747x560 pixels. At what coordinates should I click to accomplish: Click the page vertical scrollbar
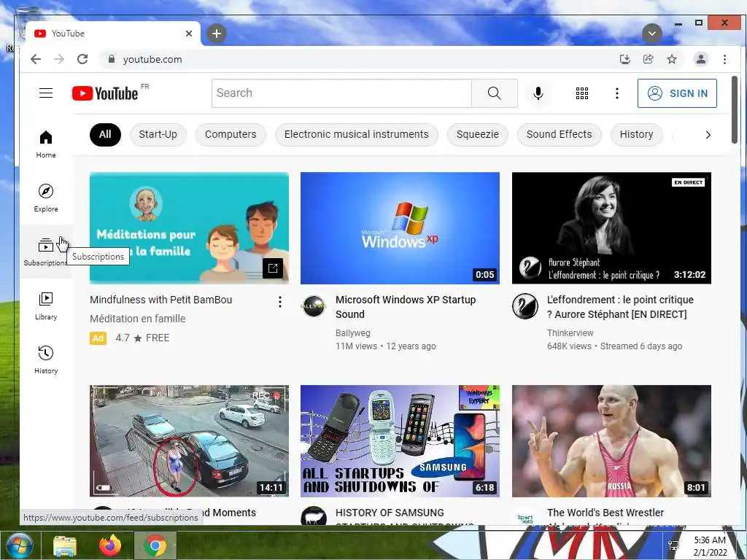click(734, 109)
